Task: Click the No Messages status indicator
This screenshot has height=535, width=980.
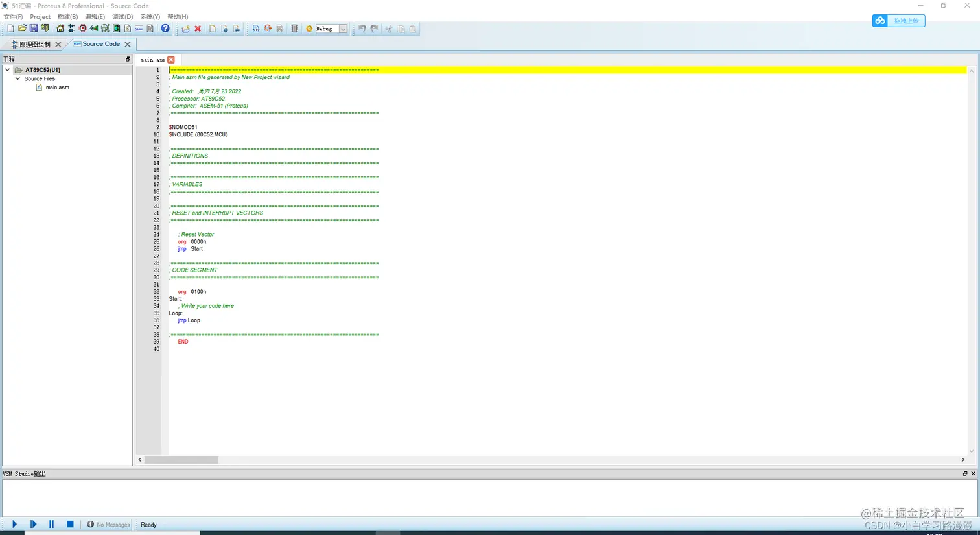Action: tap(108, 525)
